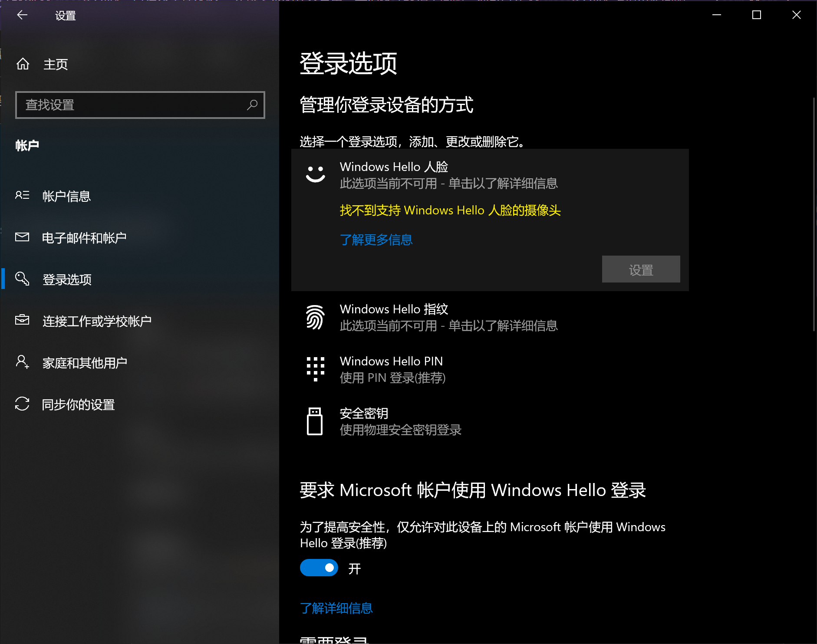Open the 了解详细信息 link

click(336, 608)
